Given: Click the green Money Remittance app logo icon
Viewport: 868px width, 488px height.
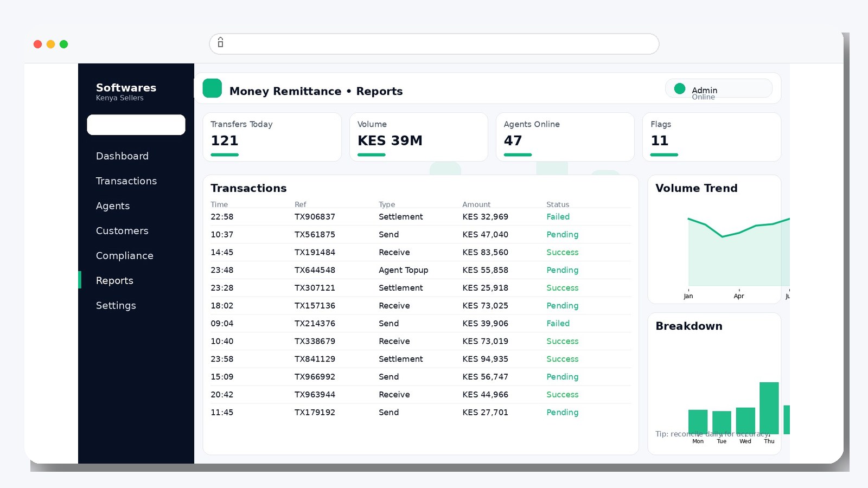Looking at the screenshot, I should [x=212, y=88].
